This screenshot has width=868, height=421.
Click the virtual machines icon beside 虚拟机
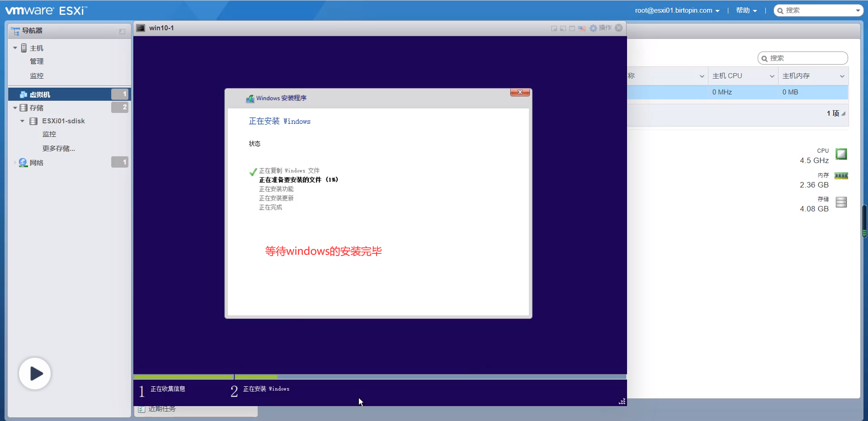[24, 94]
